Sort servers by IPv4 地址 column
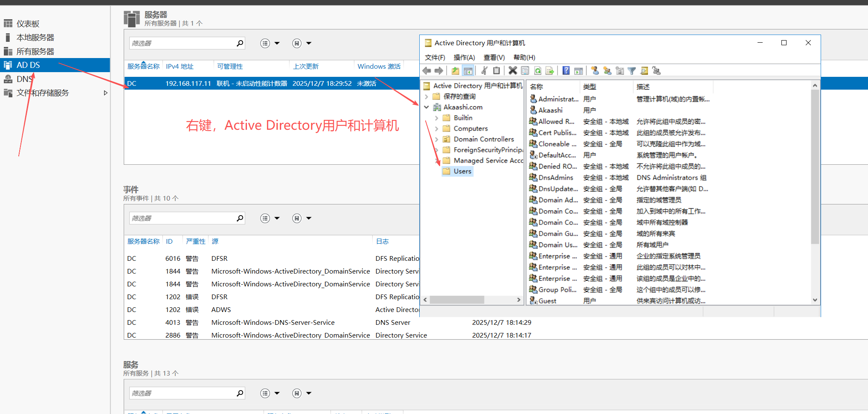Viewport: 868px width, 414px height. click(x=180, y=67)
